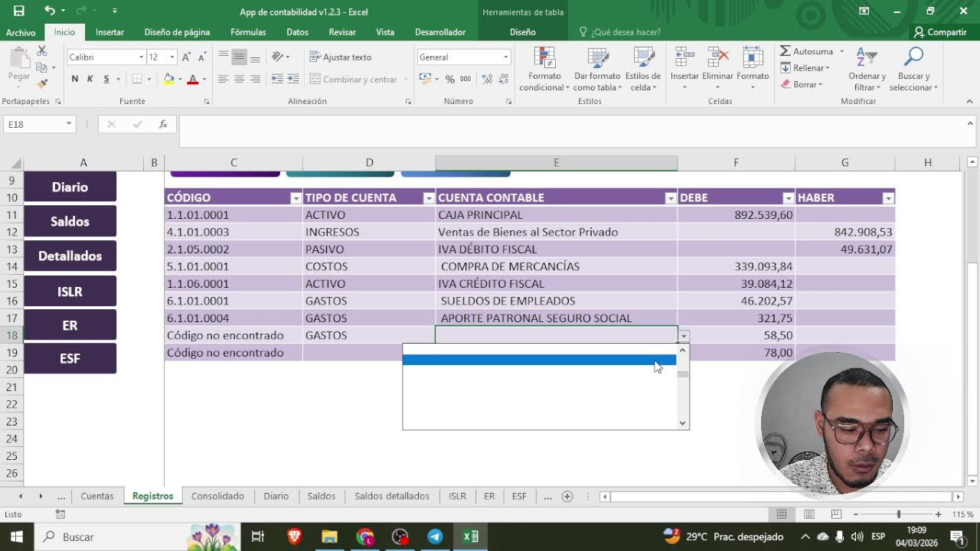Open Buscar y seleccionar menu
The image size is (980, 551).
pyautogui.click(x=914, y=69)
